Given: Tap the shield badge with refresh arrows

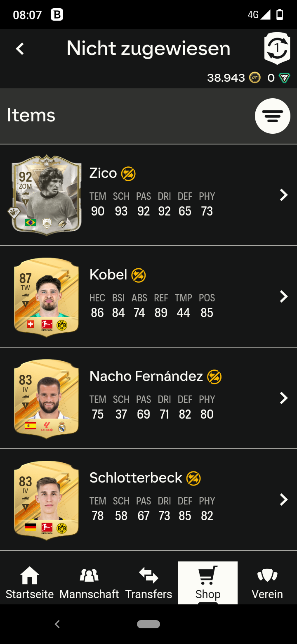Looking at the screenshot, I should pyautogui.click(x=277, y=48).
